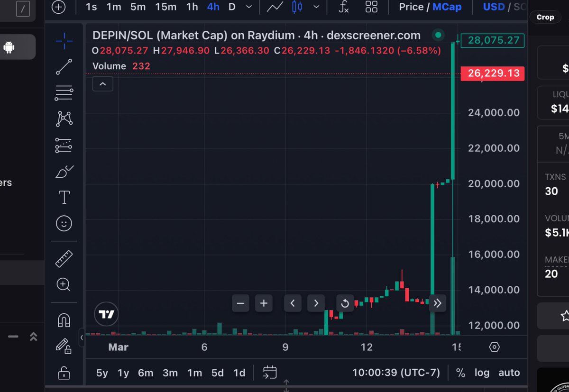Select USD as chart currency

(494, 7)
